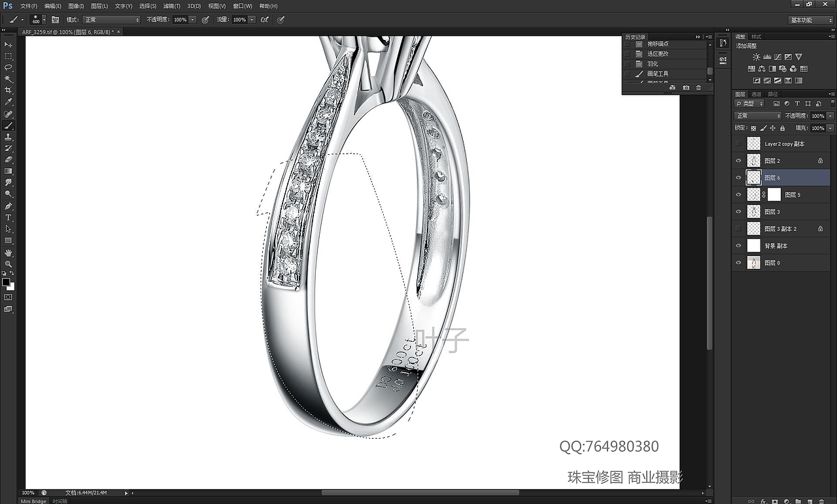Screen dimensions: 837x504
Task: Switch to the 路径 tab
Action: (x=773, y=94)
